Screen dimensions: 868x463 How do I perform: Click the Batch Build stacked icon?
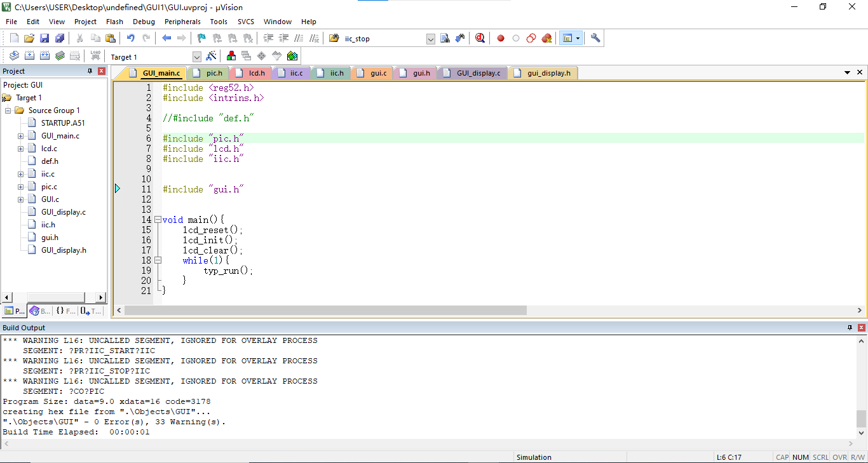point(60,56)
